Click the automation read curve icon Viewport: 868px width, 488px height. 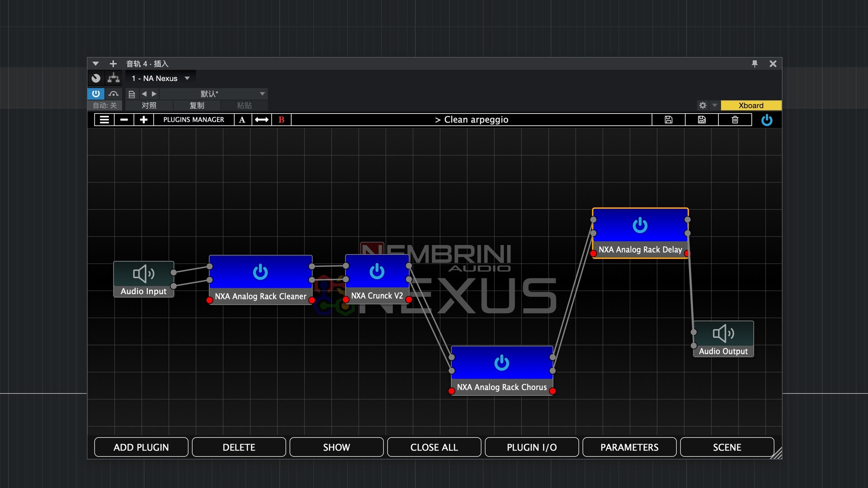[113, 94]
